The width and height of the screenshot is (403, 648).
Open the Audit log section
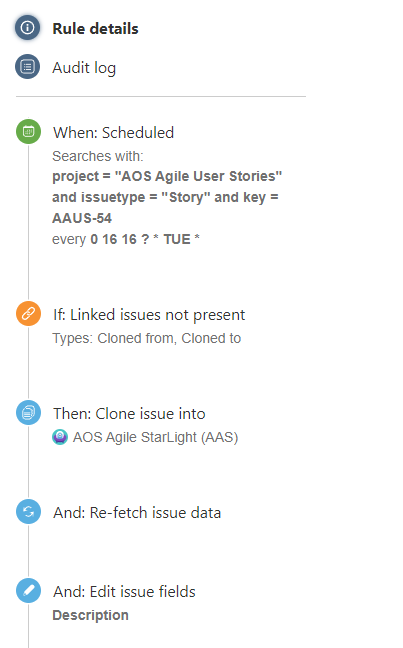pos(84,68)
